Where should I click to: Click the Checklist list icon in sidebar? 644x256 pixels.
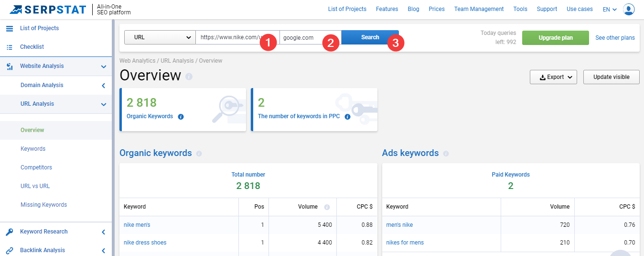point(10,47)
